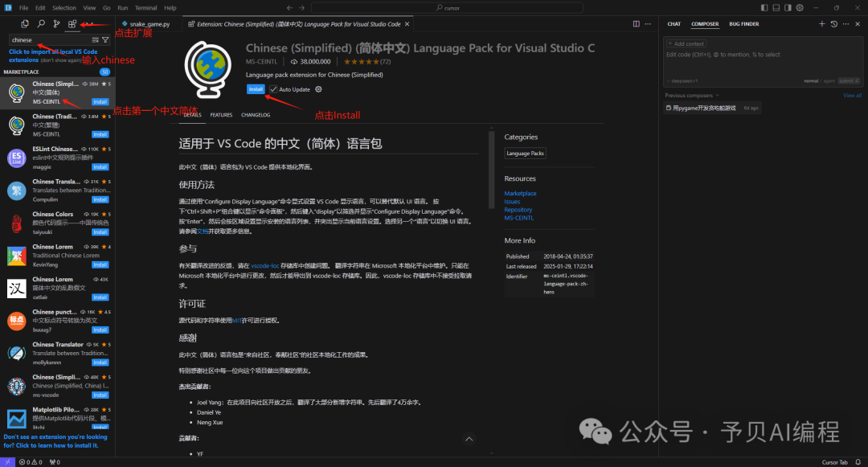
Task: Select normal composer mode
Action: tap(811, 81)
